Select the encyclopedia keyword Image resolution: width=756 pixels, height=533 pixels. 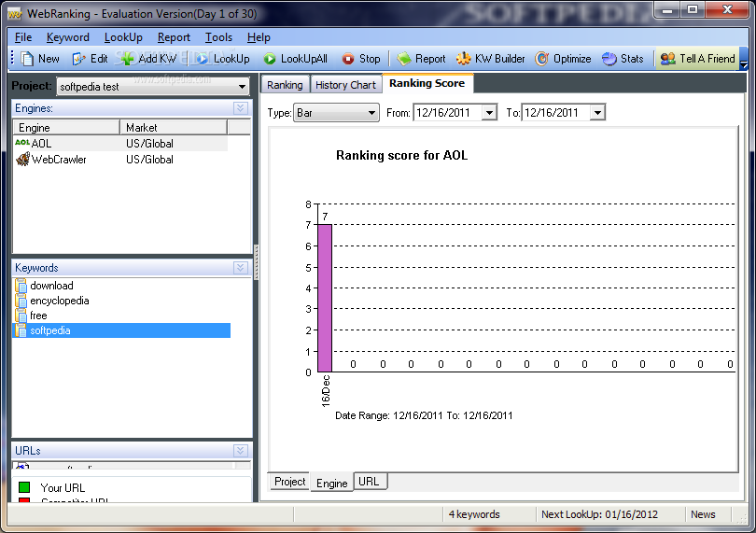(60, 301)
